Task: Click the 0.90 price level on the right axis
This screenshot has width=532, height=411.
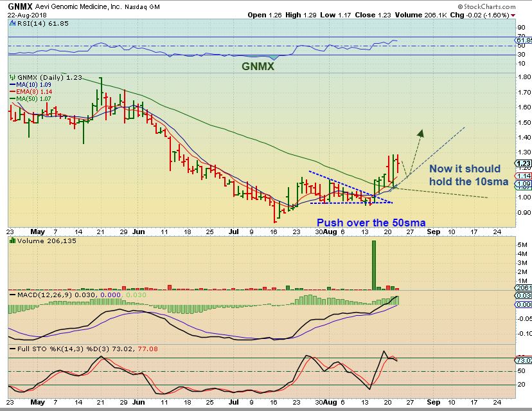Action: click(524, 213)
